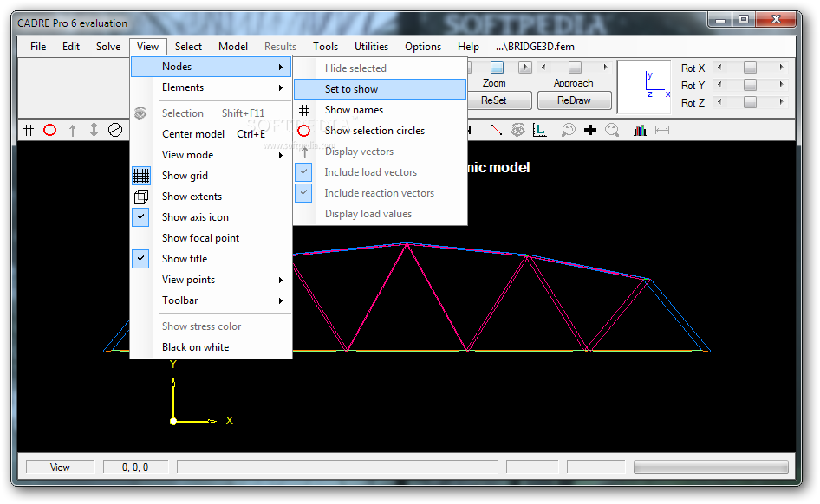The width and height of the screenshot is (820, 504).
Task: Click the Rot Y slider thumb
Action: [x=750, y=85]
